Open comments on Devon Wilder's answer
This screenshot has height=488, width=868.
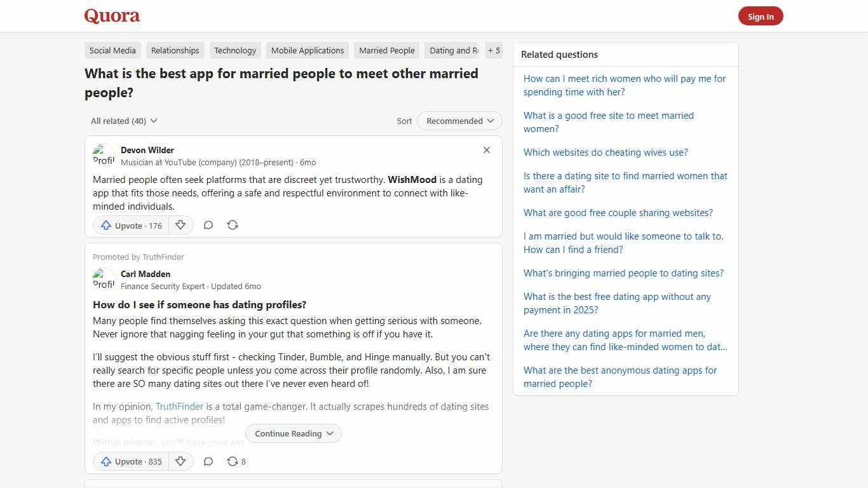click(x=208, y=225)
